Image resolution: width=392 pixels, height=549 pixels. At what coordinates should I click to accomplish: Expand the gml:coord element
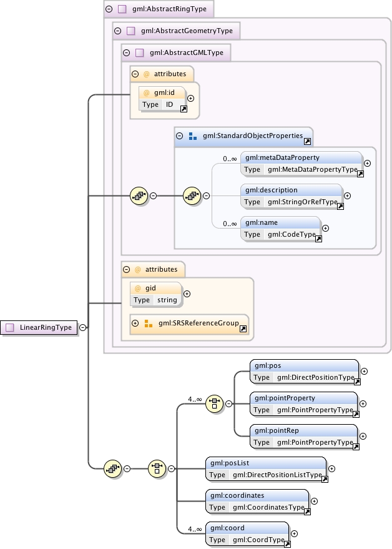point(295,533)
